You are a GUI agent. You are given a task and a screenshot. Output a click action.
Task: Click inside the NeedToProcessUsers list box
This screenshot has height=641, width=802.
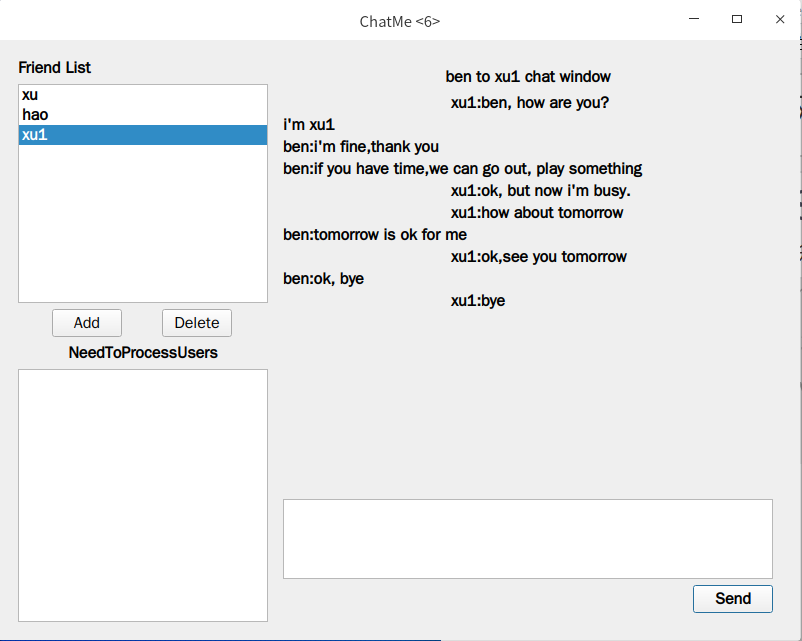point(143,495)
